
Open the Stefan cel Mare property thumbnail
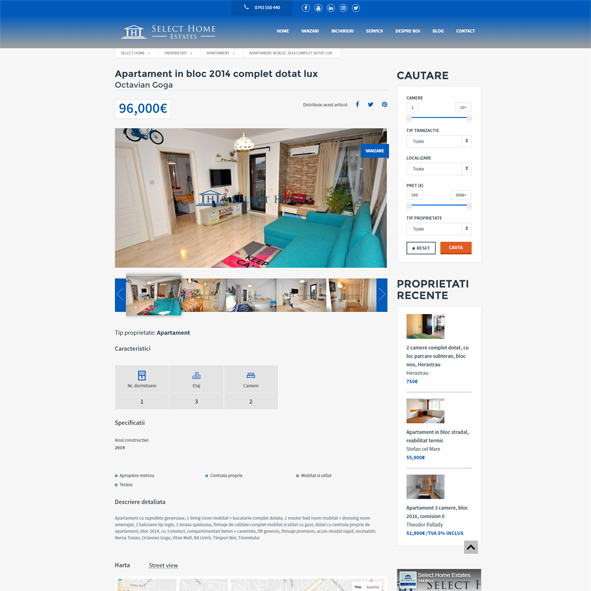425,411
